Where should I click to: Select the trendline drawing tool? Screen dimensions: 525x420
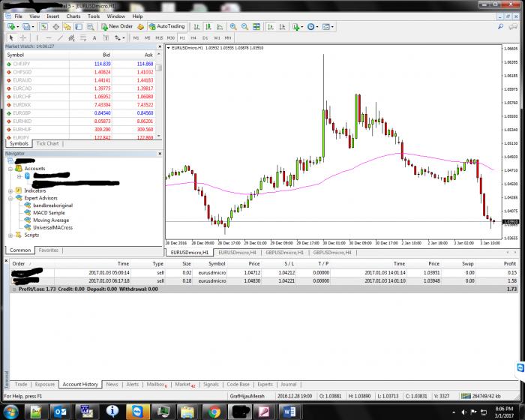point(60,37)
